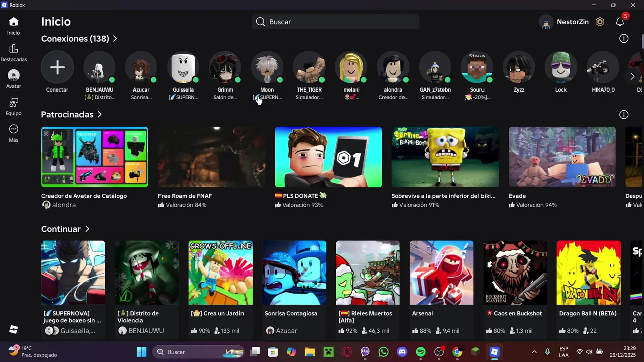The image size is (644, 362).
Task: Continue Caos en Buckshot game
Action: click(515, 273)
